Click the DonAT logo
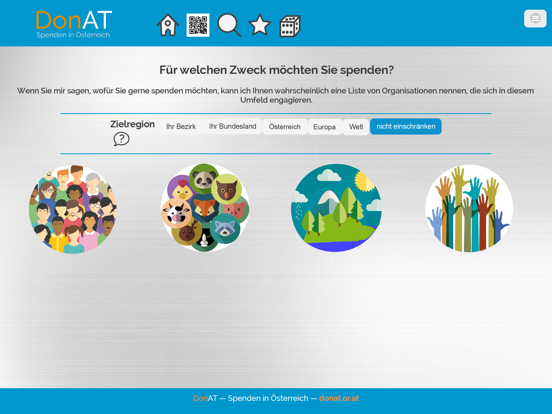The height and width of the screenshot is (414, 552). point(74,24)
